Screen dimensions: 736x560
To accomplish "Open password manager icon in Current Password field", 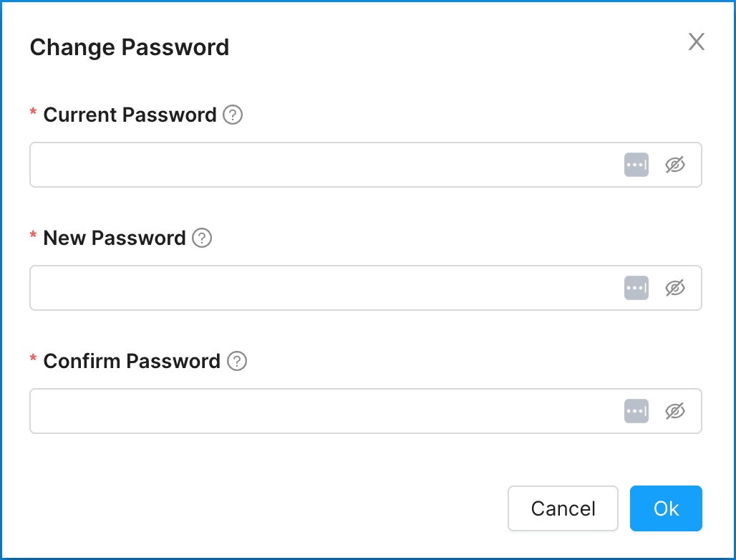I will pyautogui.click(x=636, y=165).
